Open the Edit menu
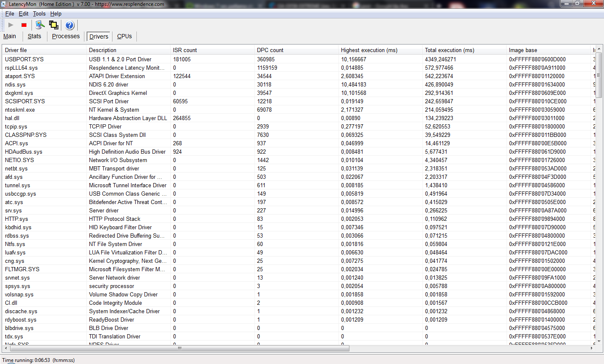Screen dimensions: 604x364 (x=24, y=14)
